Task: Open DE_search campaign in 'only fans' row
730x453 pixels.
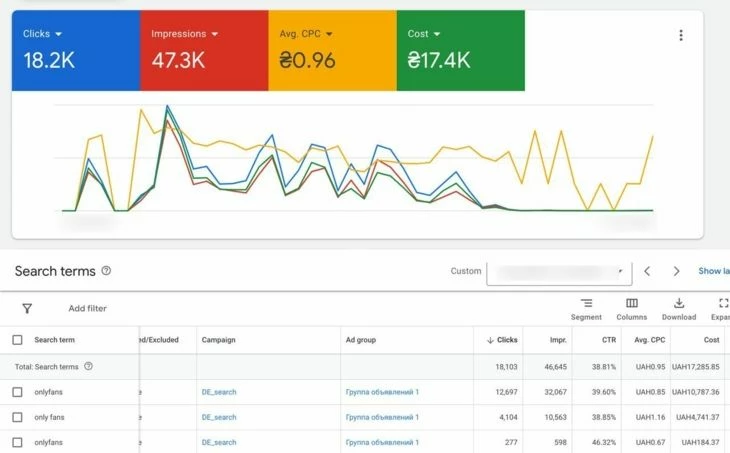Action: coord(219,417)
